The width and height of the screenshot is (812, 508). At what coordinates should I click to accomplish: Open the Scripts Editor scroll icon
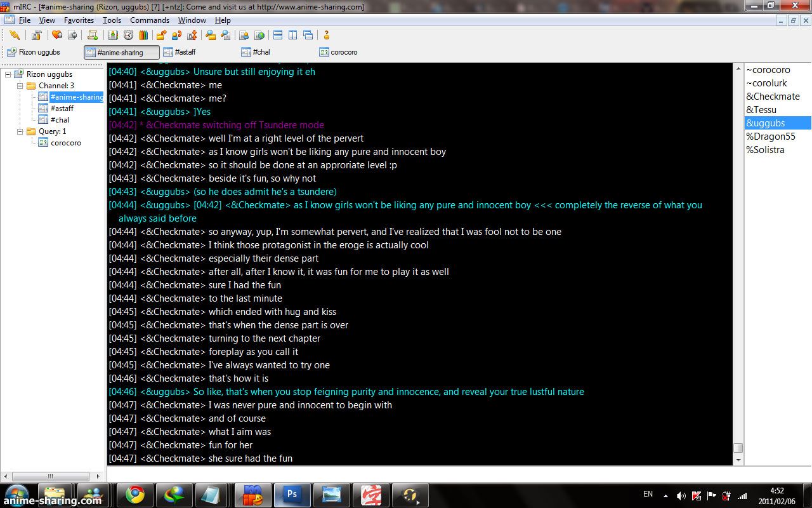point(93,35)
